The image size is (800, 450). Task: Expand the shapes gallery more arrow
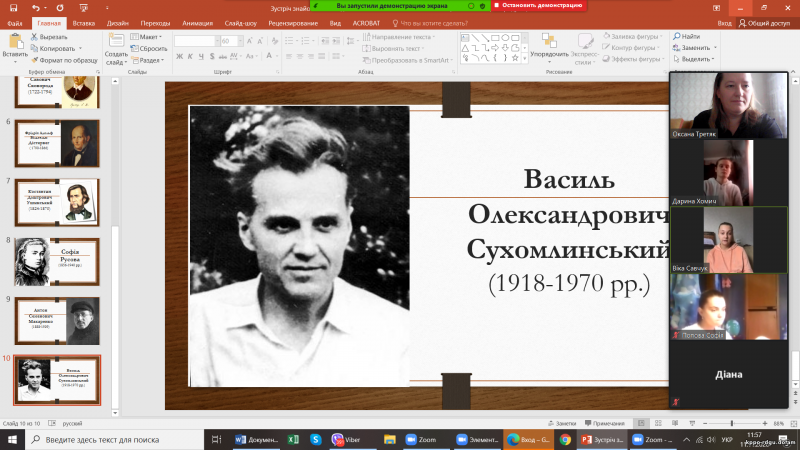[525, 59]
